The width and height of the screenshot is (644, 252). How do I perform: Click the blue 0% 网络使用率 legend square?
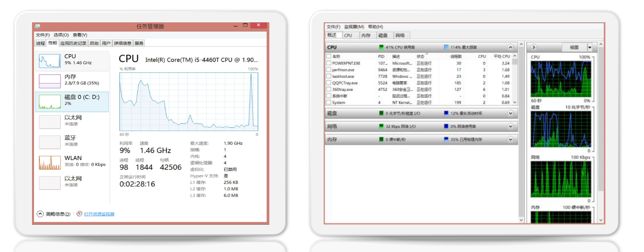point(446,126)
